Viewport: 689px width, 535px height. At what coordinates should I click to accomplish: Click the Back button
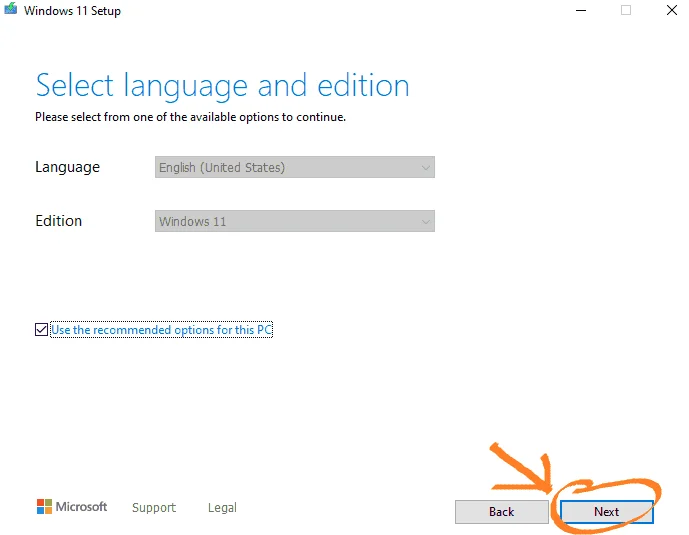[x=501, y=512]
